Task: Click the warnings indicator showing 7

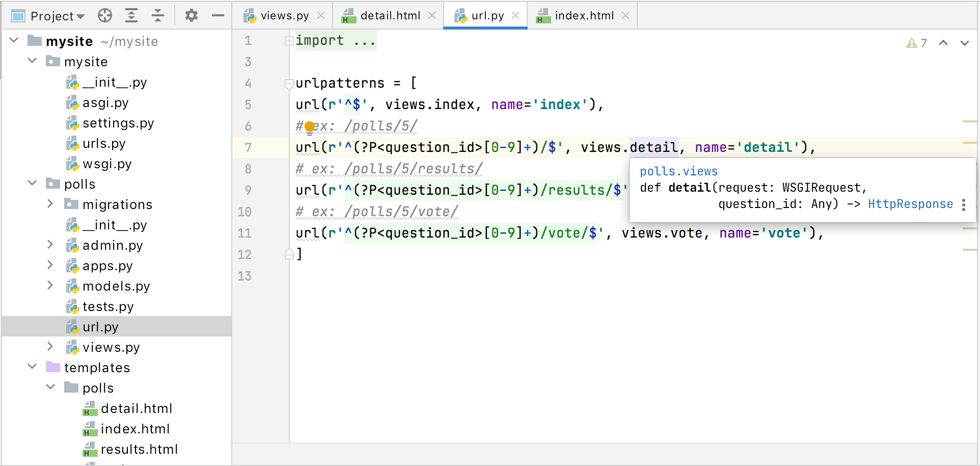Action: pos(916,43)
